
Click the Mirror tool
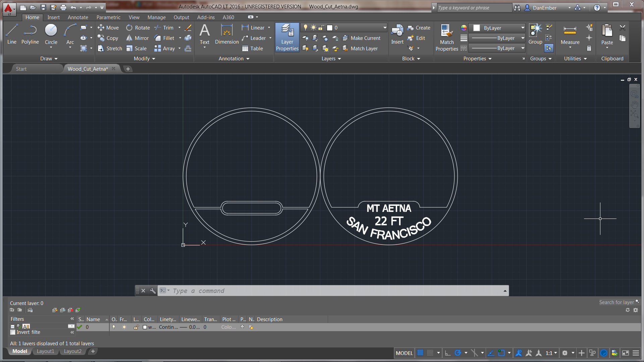(x=137, y=38)
